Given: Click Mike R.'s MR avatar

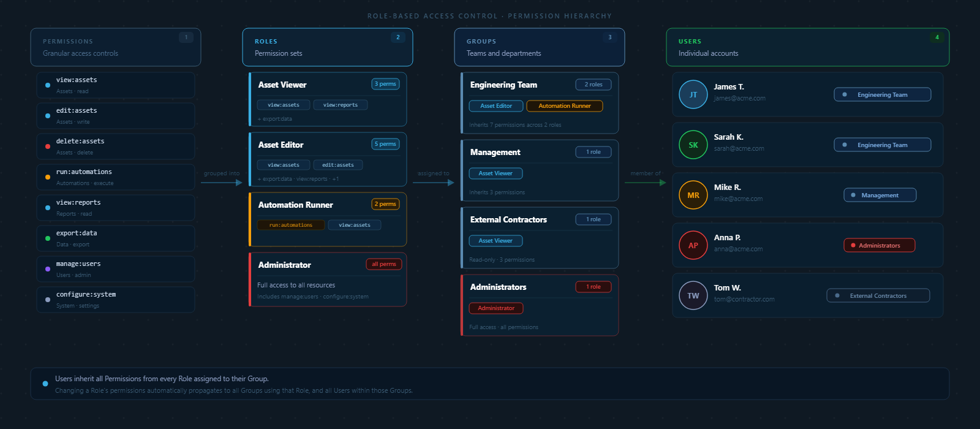Looking at the screenshot, I should coord(693,195).
